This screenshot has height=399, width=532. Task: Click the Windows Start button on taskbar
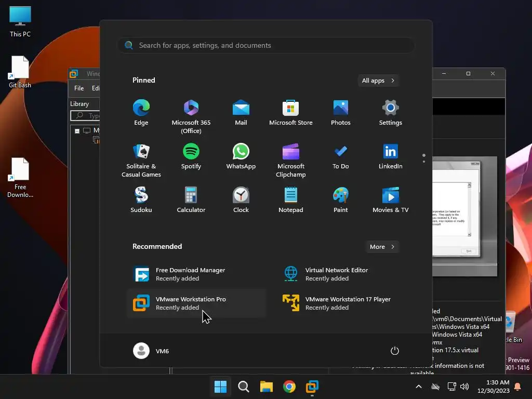click(x=220, y=387)
